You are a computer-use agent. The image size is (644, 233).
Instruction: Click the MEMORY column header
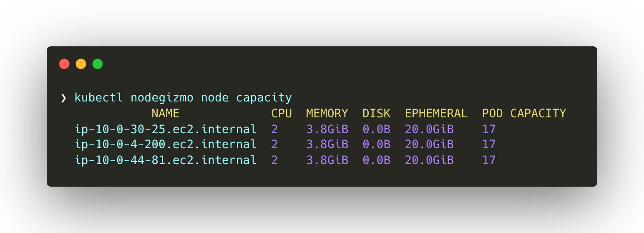(x=327, y=114)
